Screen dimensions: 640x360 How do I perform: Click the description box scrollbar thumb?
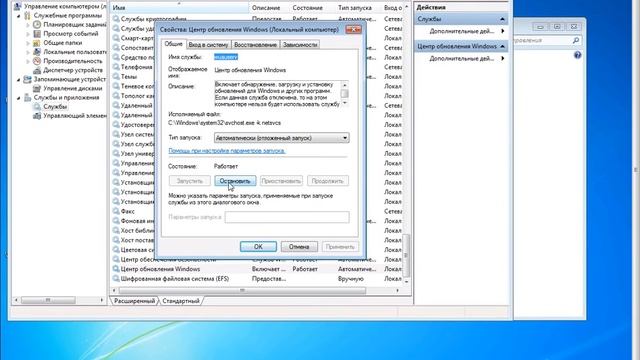344,93
